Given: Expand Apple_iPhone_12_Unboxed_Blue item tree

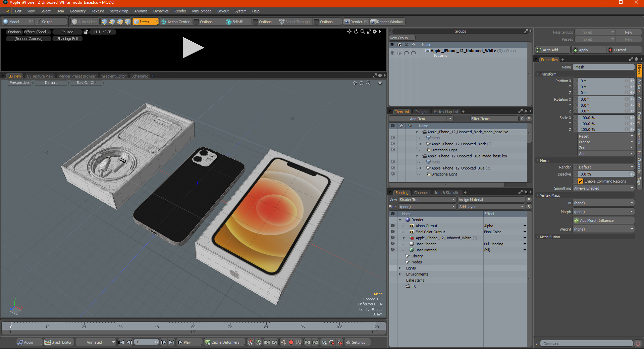Looking at the screenshot, I should click(421, 168).
